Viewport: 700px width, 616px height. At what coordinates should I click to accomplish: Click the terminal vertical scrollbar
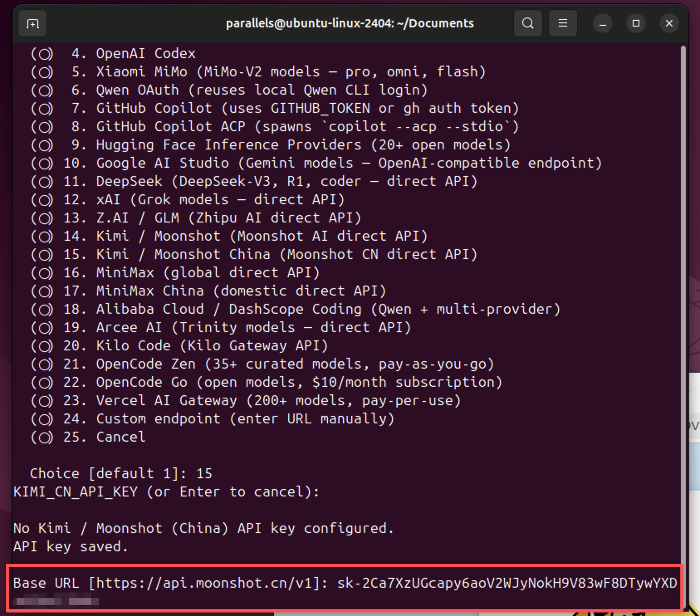coord(683,291)
